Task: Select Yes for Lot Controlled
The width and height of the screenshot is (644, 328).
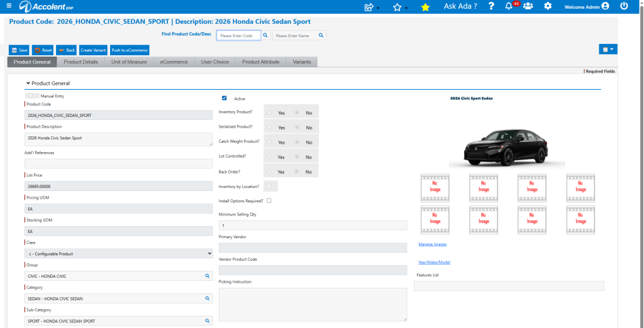Action: tap(269, 157)
